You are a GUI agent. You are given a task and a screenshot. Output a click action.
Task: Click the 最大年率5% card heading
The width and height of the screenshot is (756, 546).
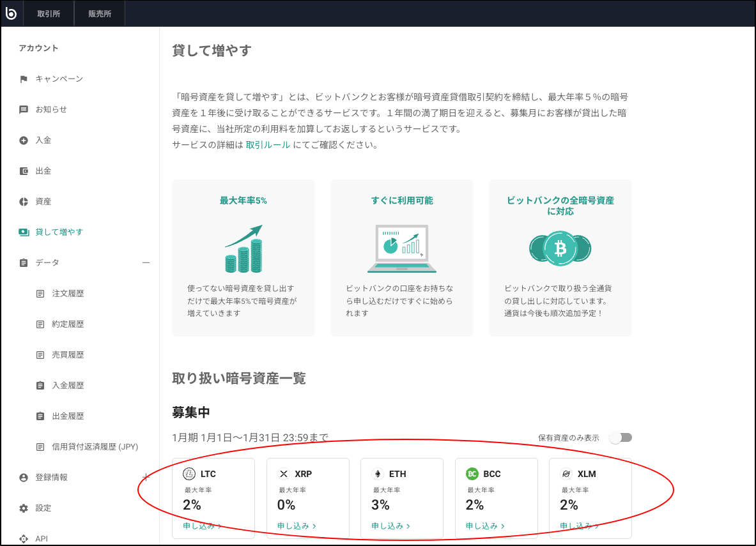click(x=243, y=201)
